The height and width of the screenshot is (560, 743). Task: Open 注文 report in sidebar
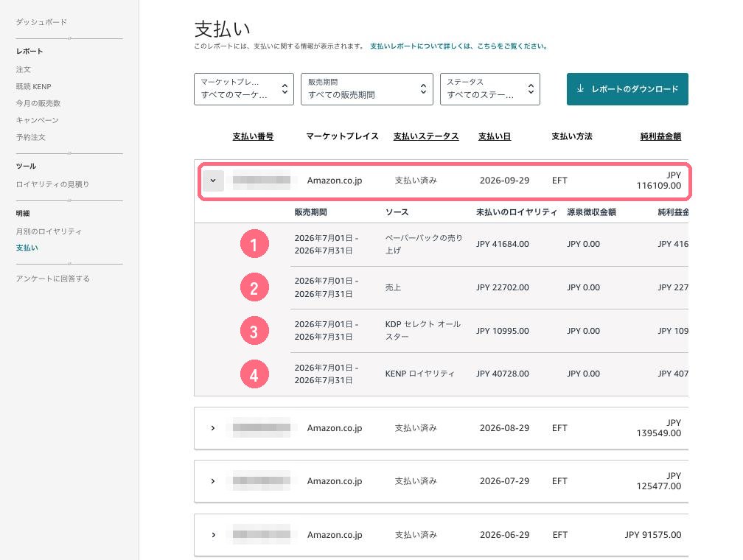(x=24, y=69)
